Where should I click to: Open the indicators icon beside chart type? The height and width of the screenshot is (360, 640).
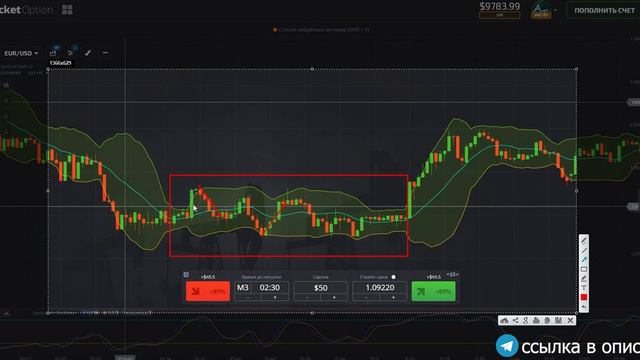click(71, 53)
